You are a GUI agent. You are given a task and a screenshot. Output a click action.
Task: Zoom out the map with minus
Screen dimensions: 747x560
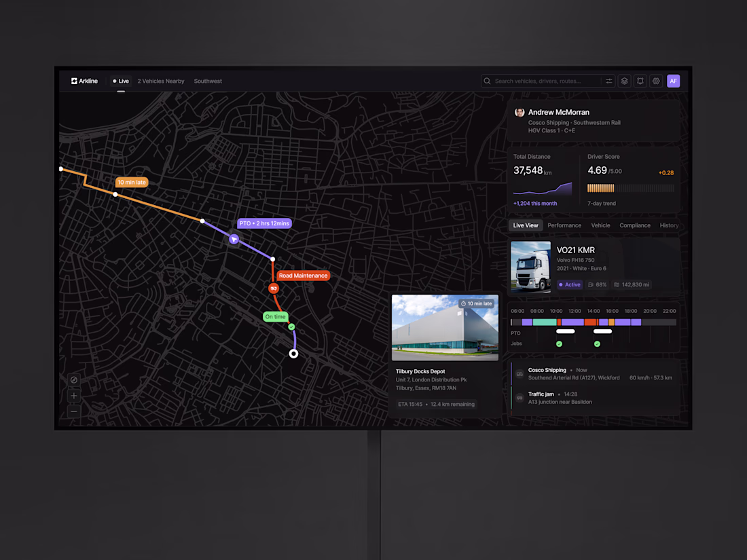74,411
